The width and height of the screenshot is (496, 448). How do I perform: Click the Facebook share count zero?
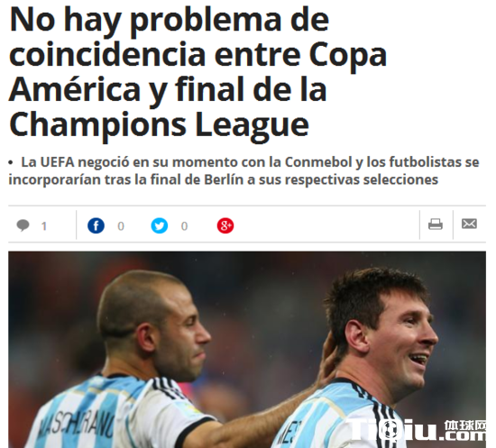pos(121,226)
